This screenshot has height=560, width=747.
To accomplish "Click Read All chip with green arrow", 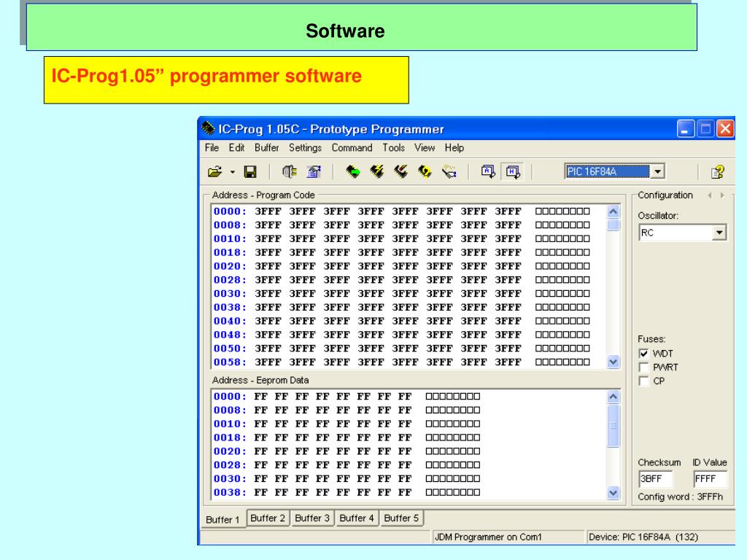I will pos(352,171).
